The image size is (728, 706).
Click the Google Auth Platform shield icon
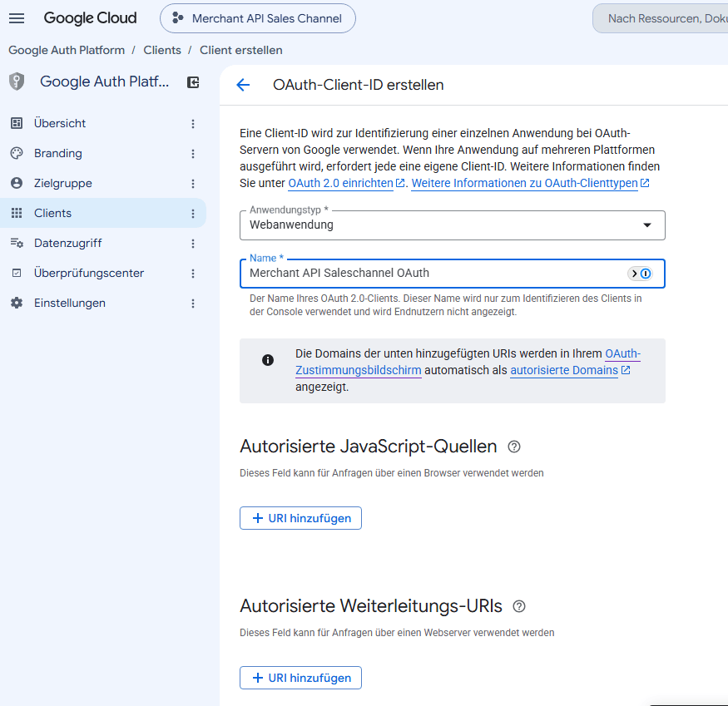(17, 81)
